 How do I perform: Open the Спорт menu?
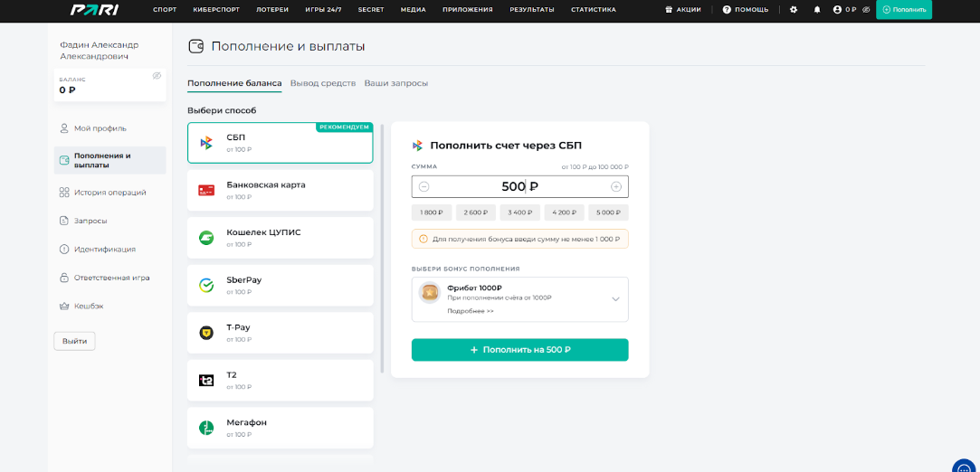click(x=165, y=9)
